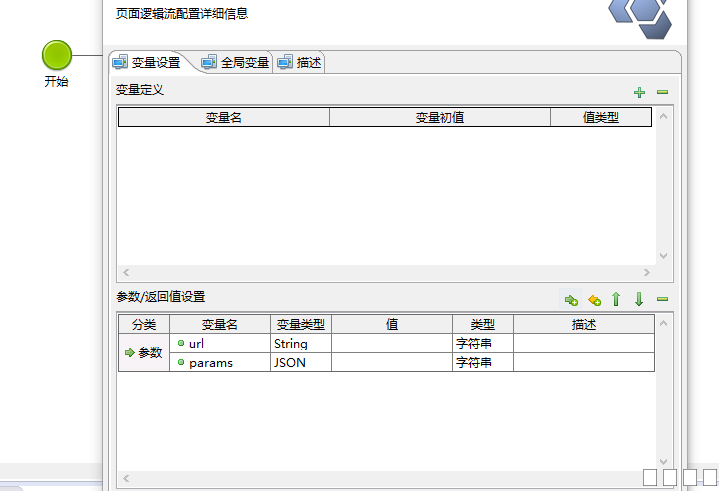This screenshot has height=491, width=719.
Task: Click the green arrow add parameter icon
Action: [571, 299]
